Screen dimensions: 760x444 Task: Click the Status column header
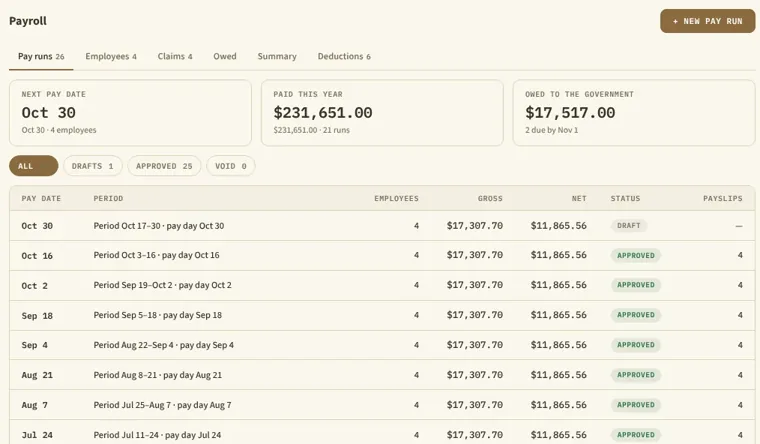pyautogui.click(x=625, y=198)
